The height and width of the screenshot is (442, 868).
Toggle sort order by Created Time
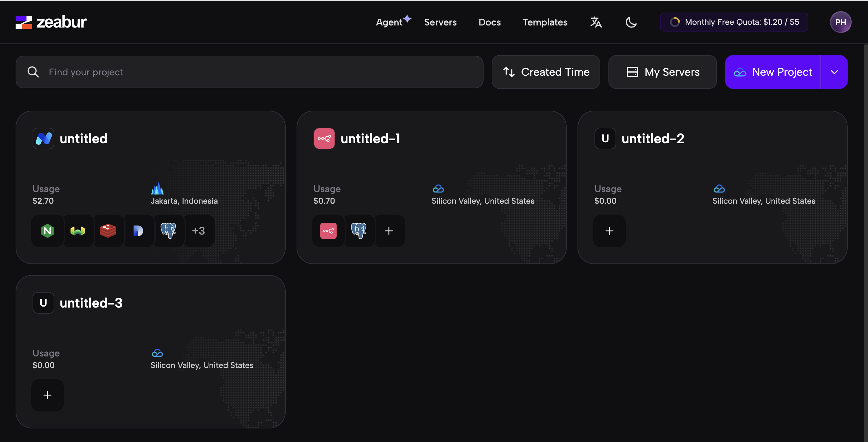click(x=546, y=72)
